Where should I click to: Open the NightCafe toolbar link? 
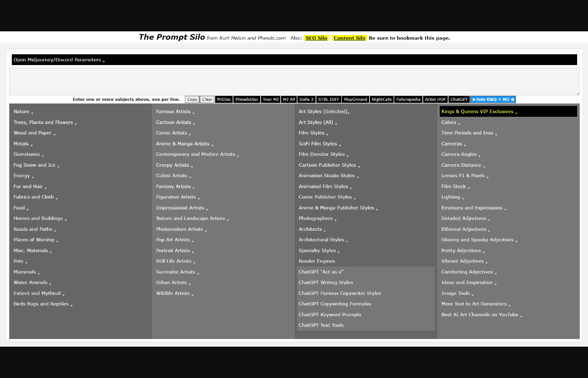pos(381,99)
